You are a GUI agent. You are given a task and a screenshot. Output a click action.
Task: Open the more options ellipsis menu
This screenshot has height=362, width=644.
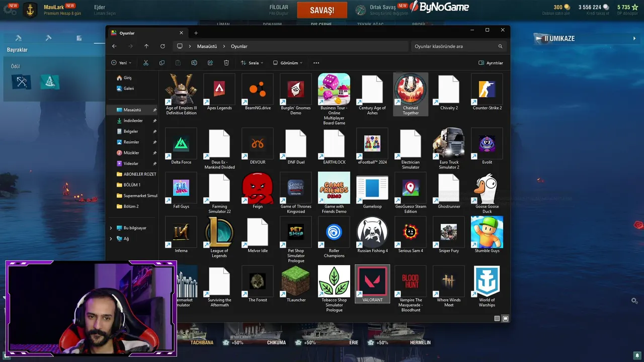tap(316, 63)
